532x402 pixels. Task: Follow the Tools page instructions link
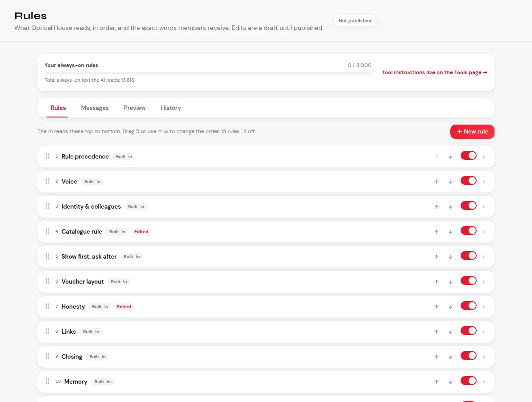point(435,72)
